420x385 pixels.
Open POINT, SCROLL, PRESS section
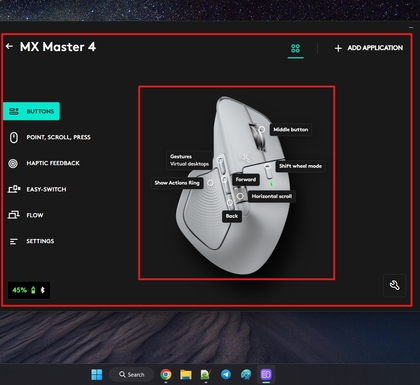click(58, 137)
